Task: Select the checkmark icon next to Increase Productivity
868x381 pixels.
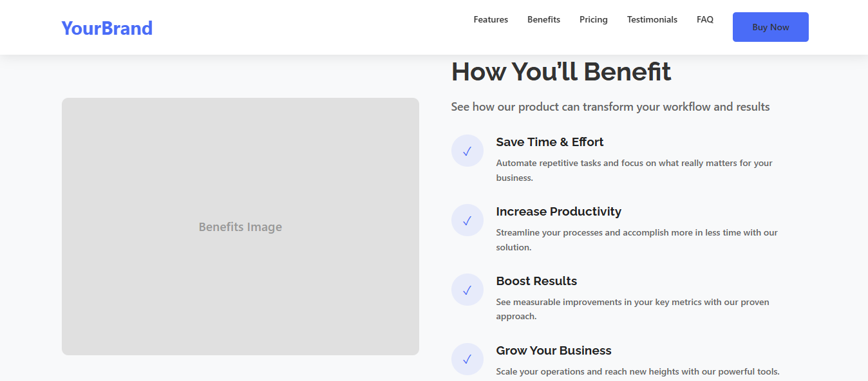Action: click(x=467, y=220)
